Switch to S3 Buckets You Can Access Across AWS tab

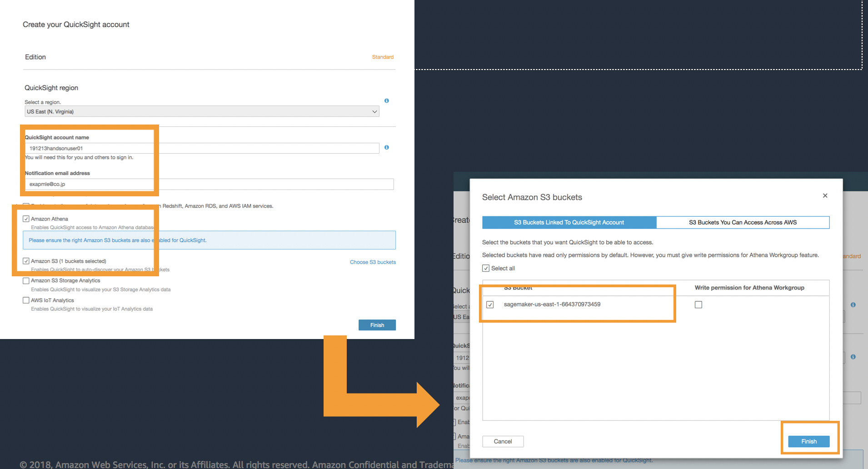(743, 222)
